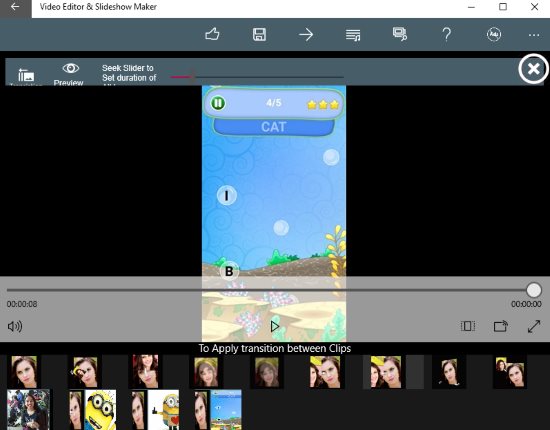Screen dimensions: 550x430
Task: Click the thumbs-up like icon
Action: (x=212, y=34)
